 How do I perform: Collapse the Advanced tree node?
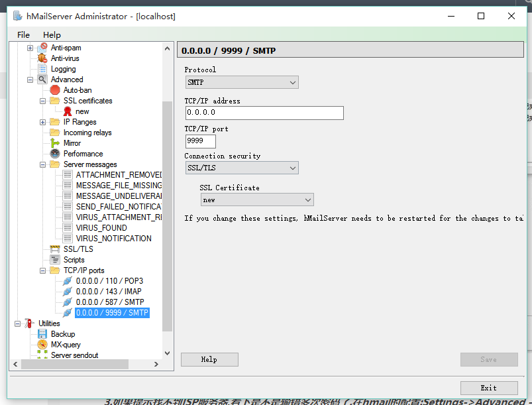(x=30, y=80)
